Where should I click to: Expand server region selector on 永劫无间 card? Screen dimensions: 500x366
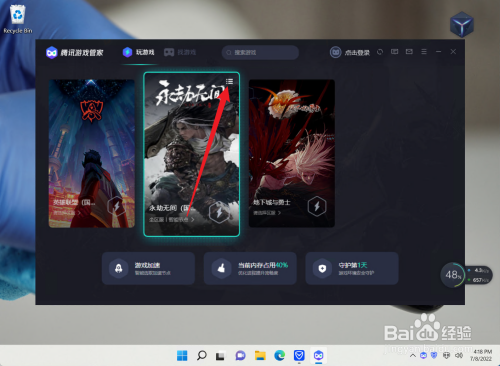171,219
